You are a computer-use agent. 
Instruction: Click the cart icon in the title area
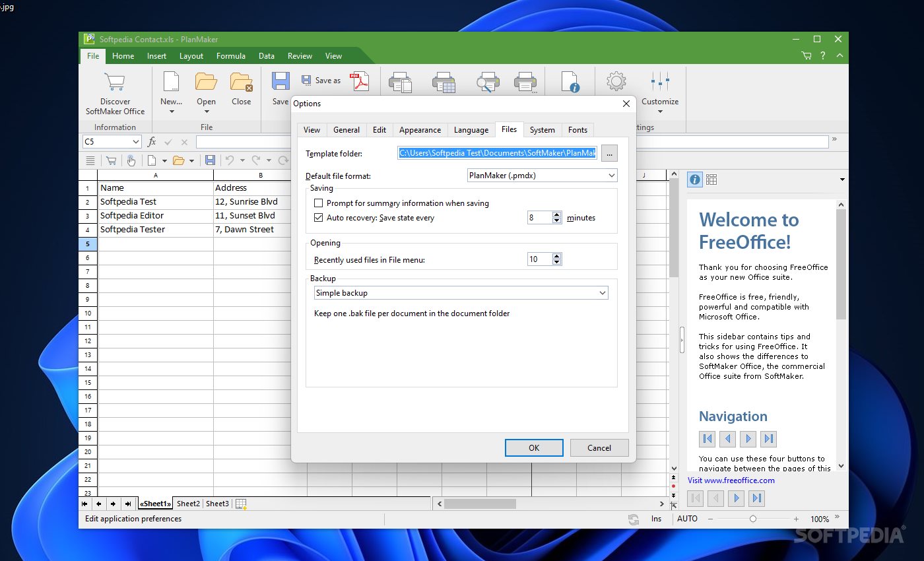click(x=806, y=56)
